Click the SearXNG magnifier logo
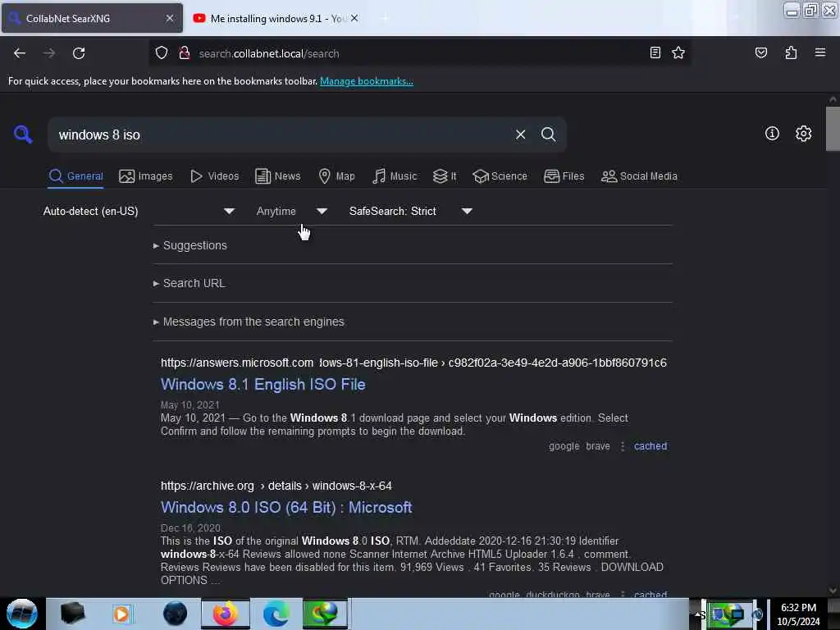 22,134
